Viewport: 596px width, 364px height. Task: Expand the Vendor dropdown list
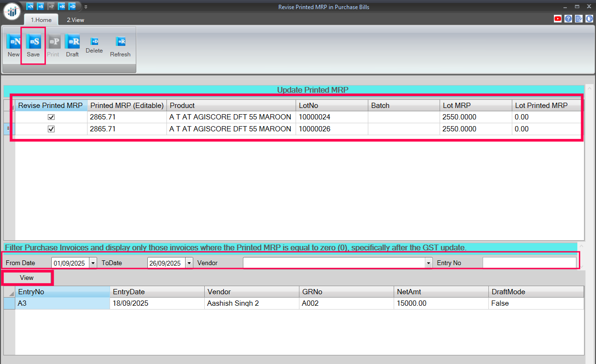point(428,263)
